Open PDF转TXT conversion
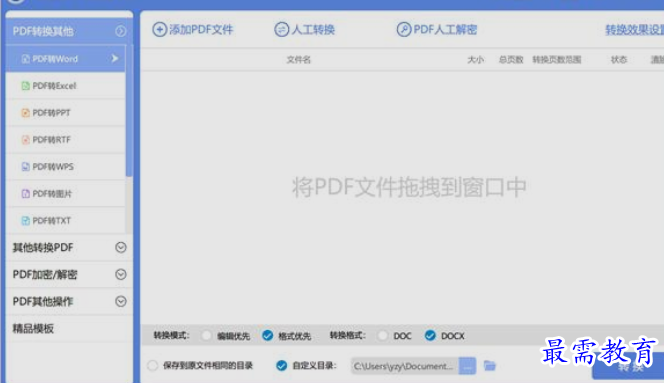Image resolution: width=664 pixels, height=383 pixels. coord(66,221)
